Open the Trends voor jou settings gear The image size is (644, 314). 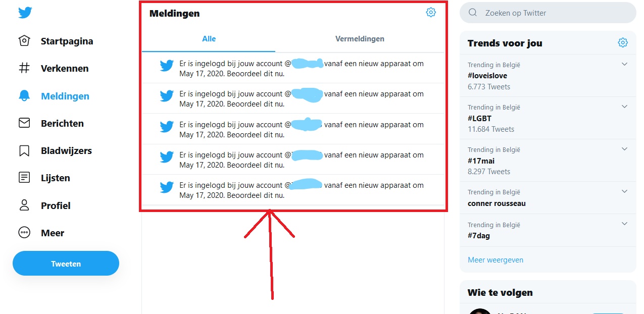[x=623, y=43]
